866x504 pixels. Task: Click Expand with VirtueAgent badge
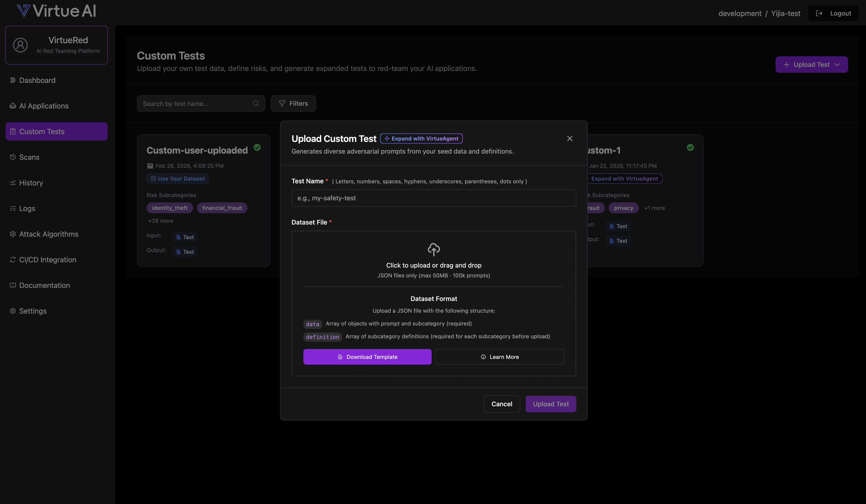click(x=421, y=138)
